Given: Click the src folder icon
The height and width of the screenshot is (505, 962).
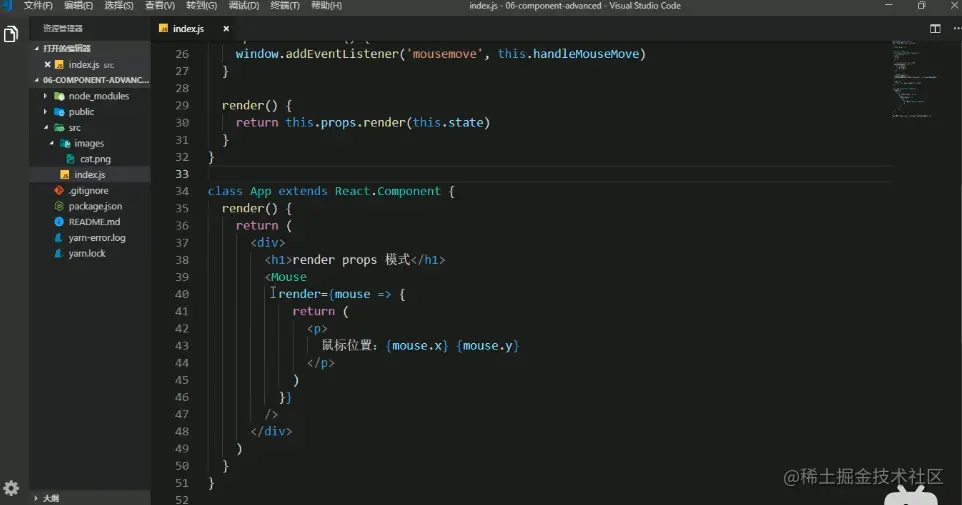Looking at the screenshot, I should pos(60,128).
